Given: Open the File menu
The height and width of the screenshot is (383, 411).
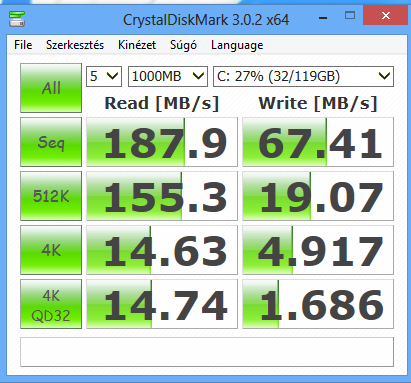Looking at the screenshot, I should click(x=23, y=45).
